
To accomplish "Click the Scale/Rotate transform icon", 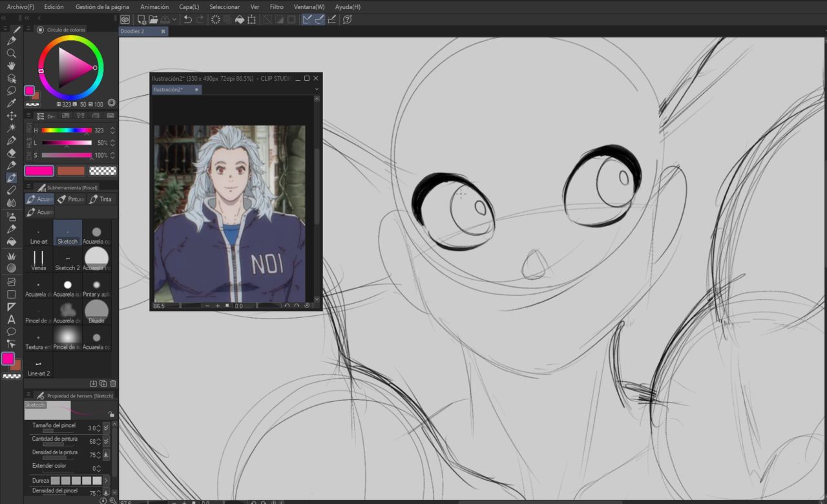I will click(252, 19).
